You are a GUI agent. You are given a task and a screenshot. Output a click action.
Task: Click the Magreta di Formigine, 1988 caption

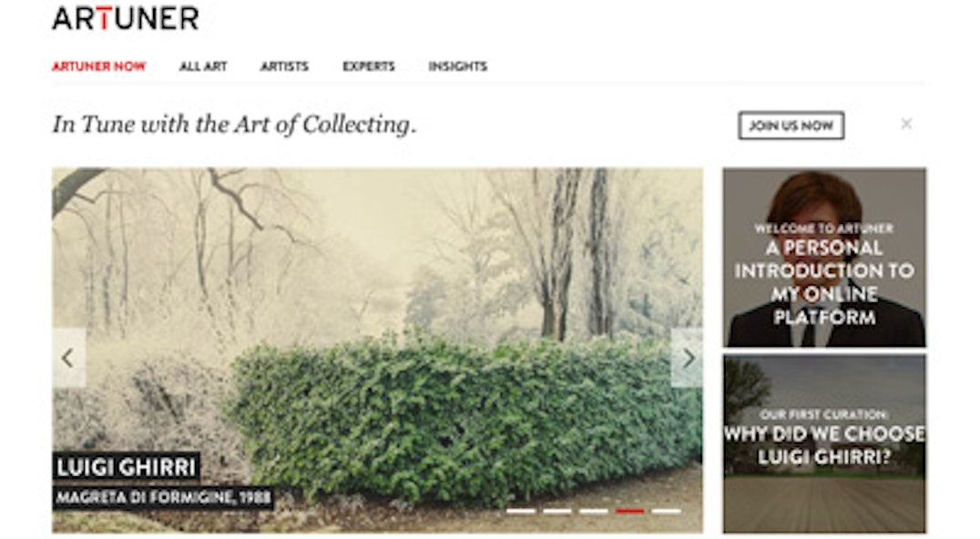tap(163, 498)
